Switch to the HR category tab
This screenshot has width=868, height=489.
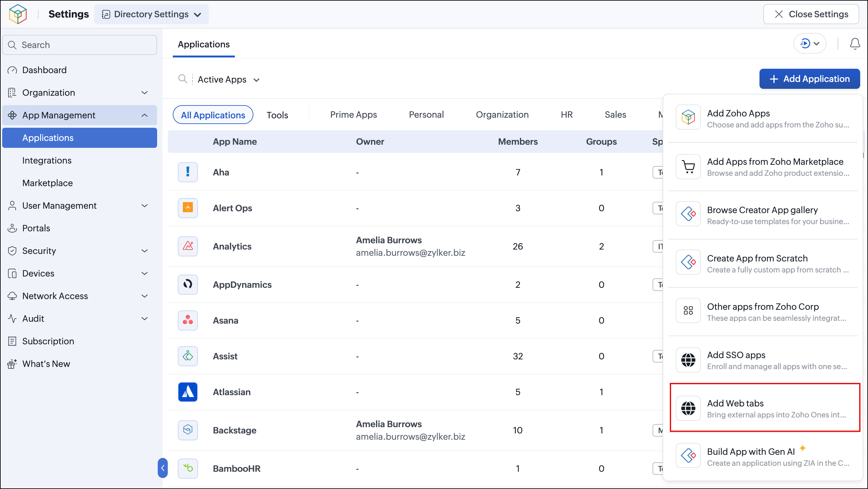pos(567,115)
